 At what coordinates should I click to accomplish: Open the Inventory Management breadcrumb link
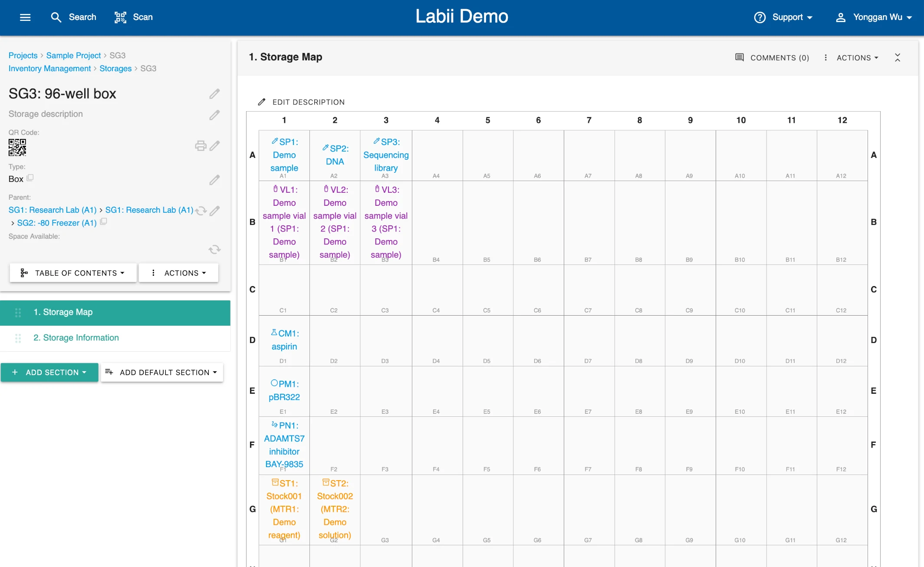tap(49, 69)
